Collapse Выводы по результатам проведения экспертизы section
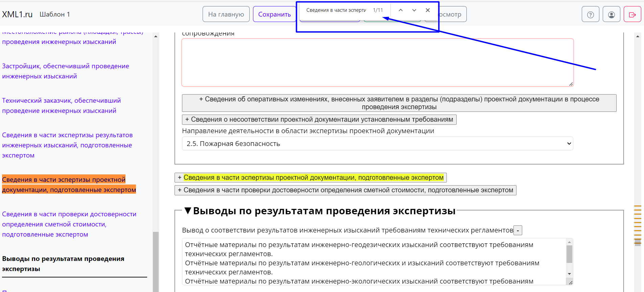This screenshot has width=644, height=292. pyautogui.click(x=188, y=211)
